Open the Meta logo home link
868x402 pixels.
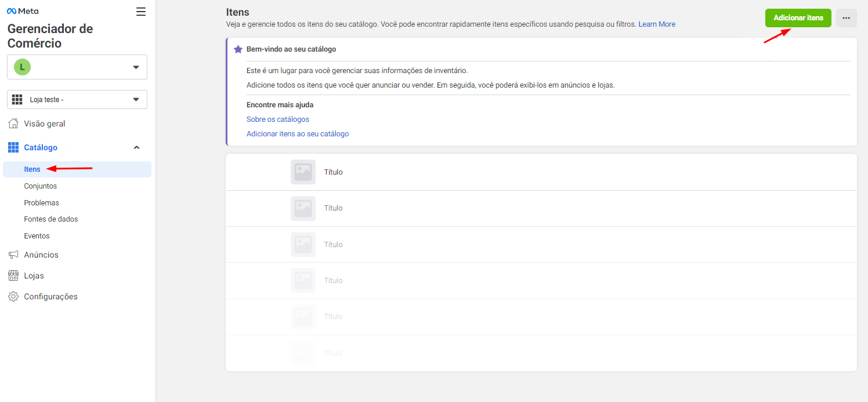pos(23,11)
